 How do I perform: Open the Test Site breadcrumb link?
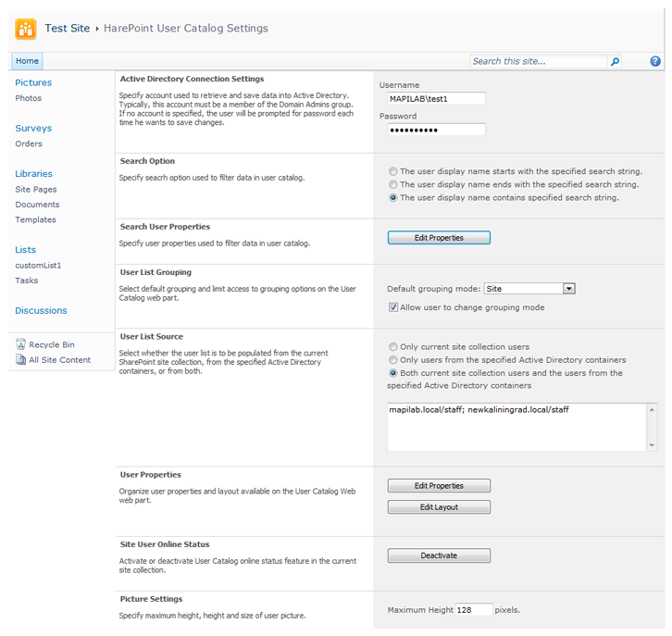[68, 29]
